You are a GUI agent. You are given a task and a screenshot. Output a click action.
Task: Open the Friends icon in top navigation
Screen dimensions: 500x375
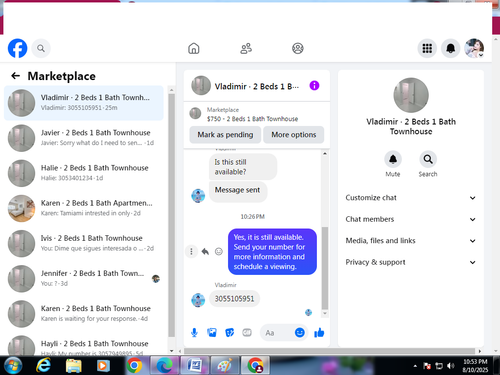246,48
